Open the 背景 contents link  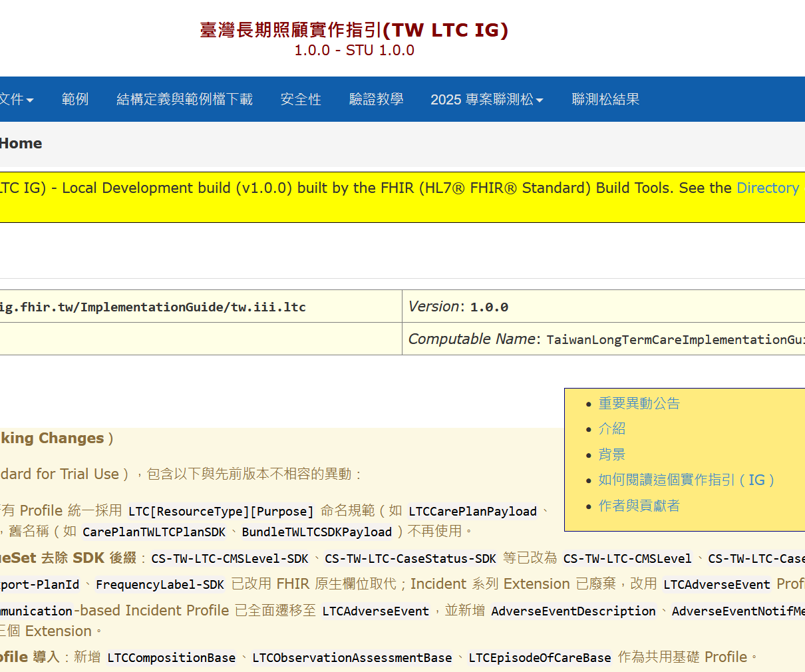(611, 455)
